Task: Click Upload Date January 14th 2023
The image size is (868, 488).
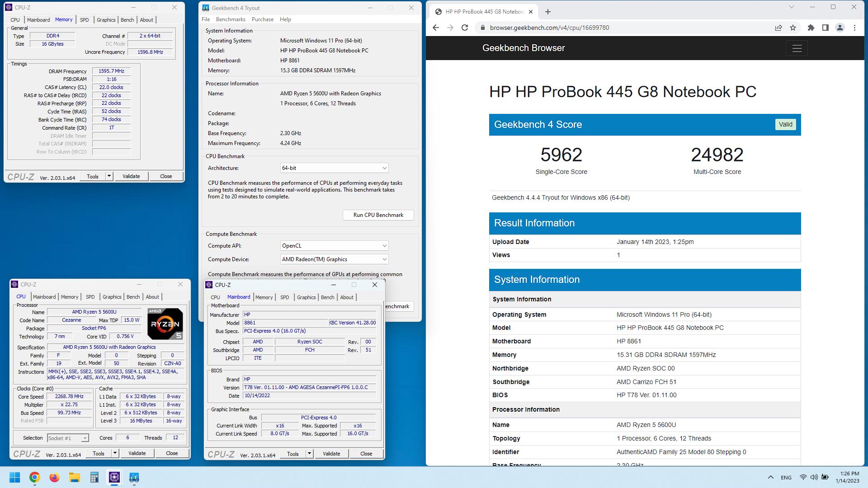Action: [x=655, y=242]
